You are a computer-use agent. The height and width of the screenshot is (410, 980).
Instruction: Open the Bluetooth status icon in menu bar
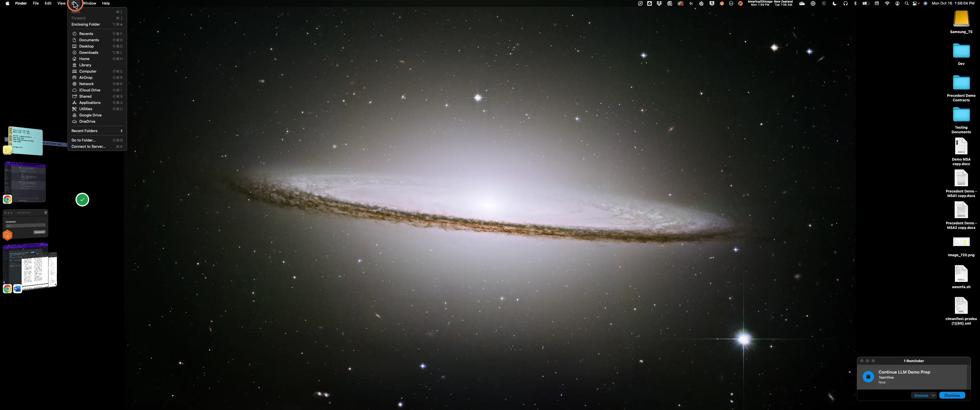[x=855, y=3]
